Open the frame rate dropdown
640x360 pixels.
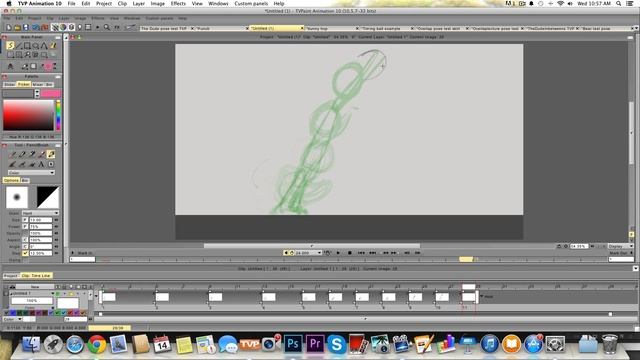pyautogui.click(x=309, y=253)
